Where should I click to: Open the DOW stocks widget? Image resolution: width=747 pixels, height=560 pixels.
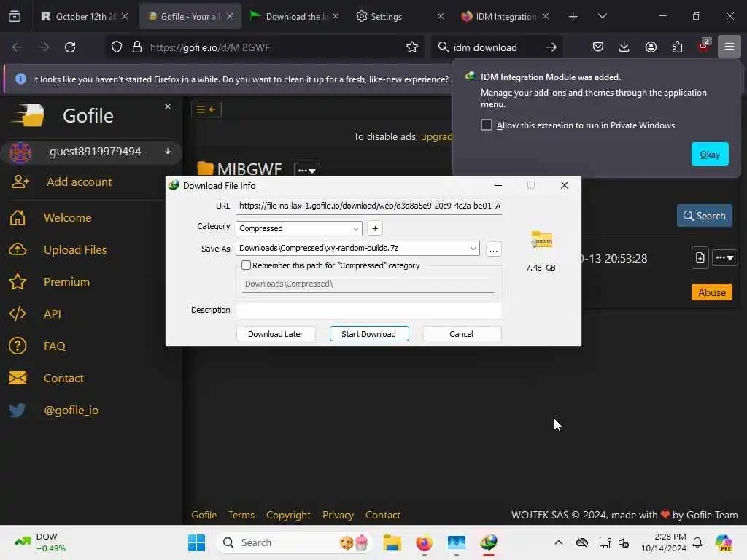[x=41, y=542]
